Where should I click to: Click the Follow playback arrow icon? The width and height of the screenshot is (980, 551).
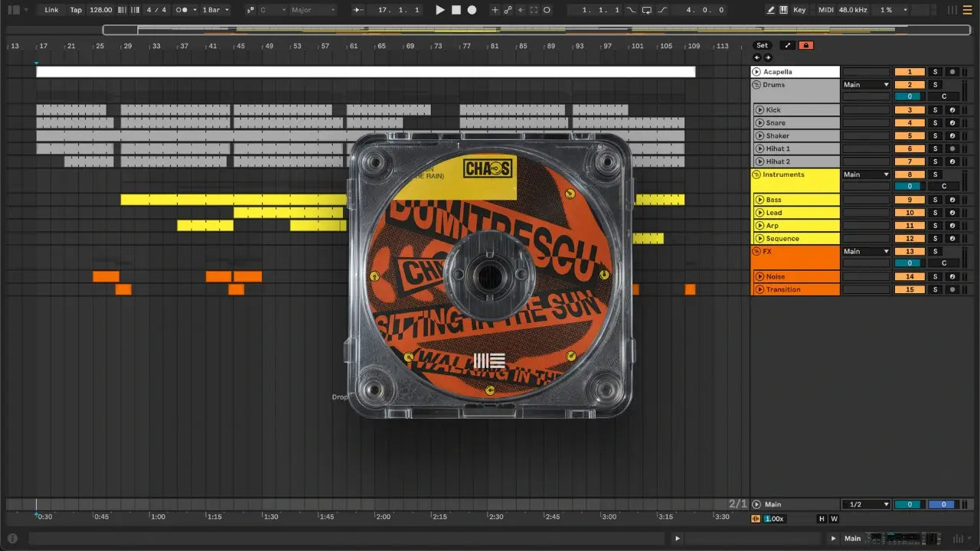click(358, 10)
